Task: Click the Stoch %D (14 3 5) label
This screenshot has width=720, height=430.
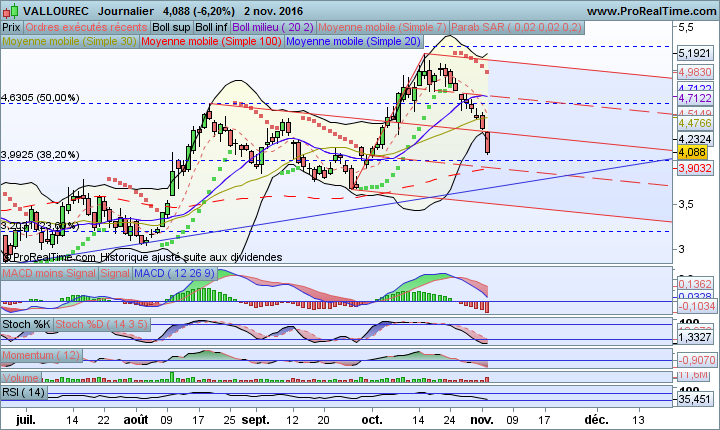Action: 102,324
